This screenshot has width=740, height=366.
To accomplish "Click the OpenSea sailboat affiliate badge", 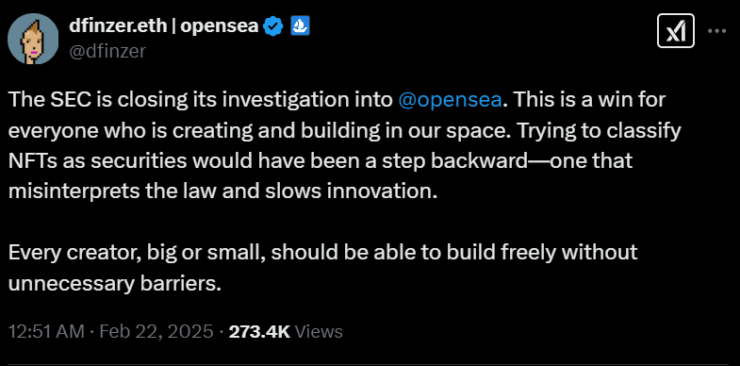I will (x=299, y=26).
